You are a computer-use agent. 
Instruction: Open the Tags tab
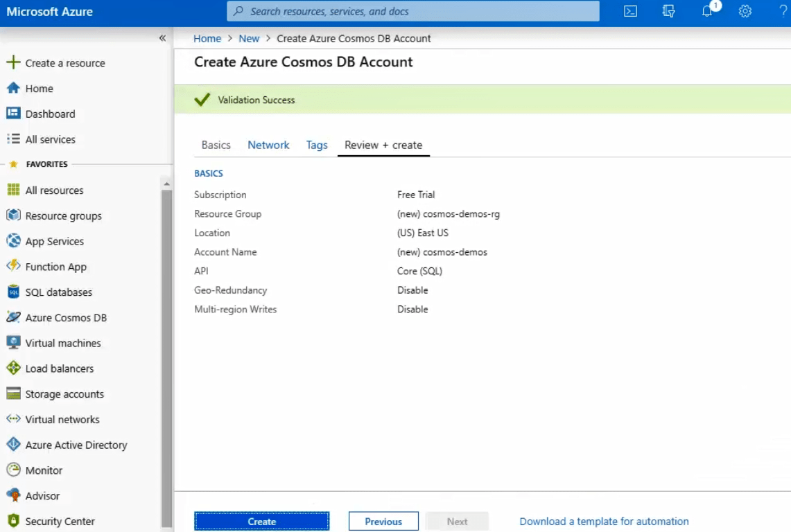pyautogui.click(x=317, y=145)
